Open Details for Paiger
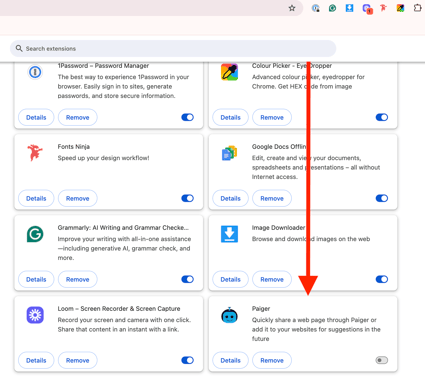Screen dimensions: 425x380 pyautogui.click(x=230, y=360)
